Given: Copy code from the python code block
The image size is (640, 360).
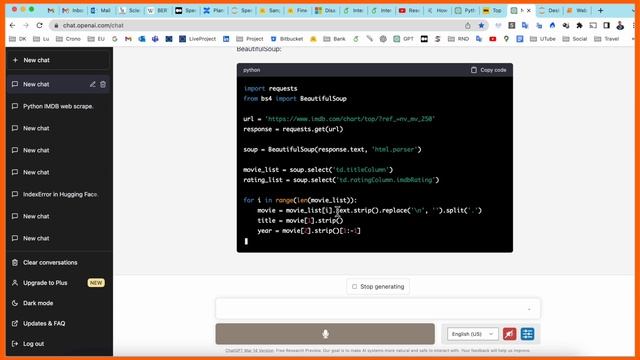Looking at the screenshot, I should 488,70.
